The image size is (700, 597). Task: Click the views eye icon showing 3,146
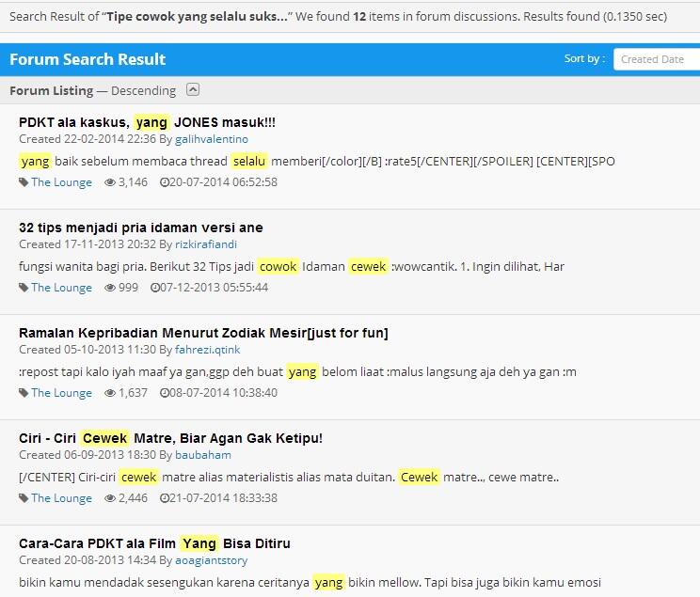coord(110,182)
